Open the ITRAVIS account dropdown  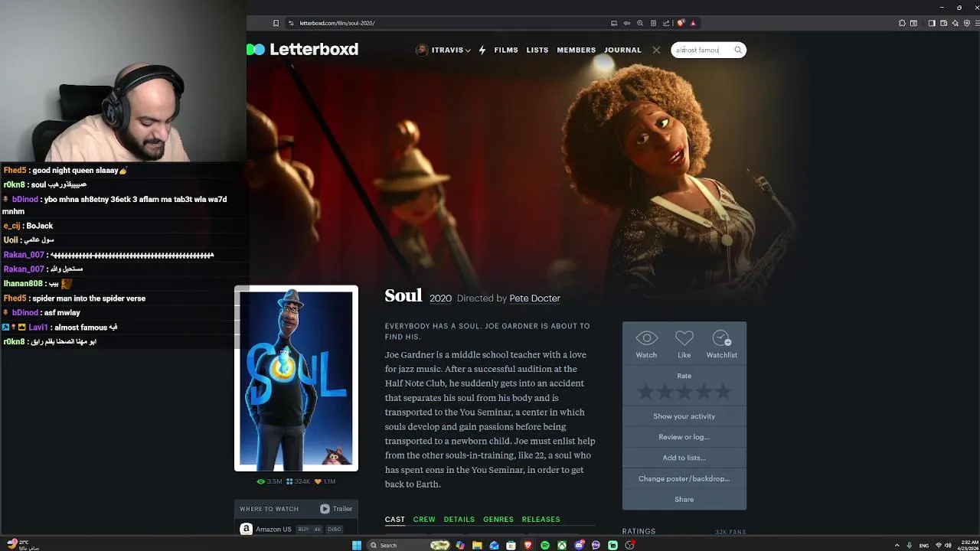(x=443, y=50)
